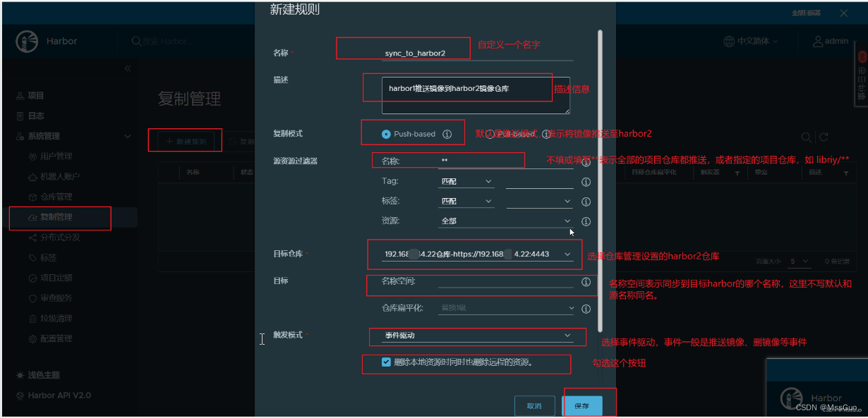
Task: Click the 描述 description text area
Action: point(476,95)
